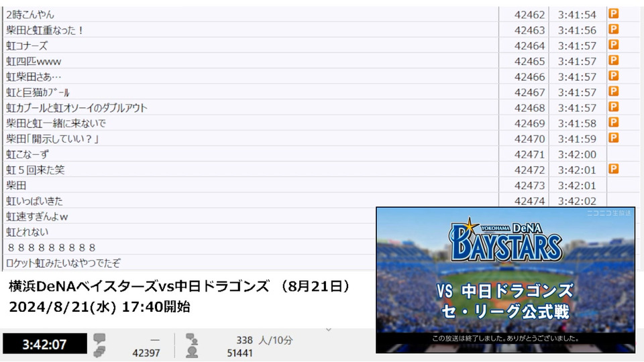Click timestamp cell 3:42:02

coord(578,200)
